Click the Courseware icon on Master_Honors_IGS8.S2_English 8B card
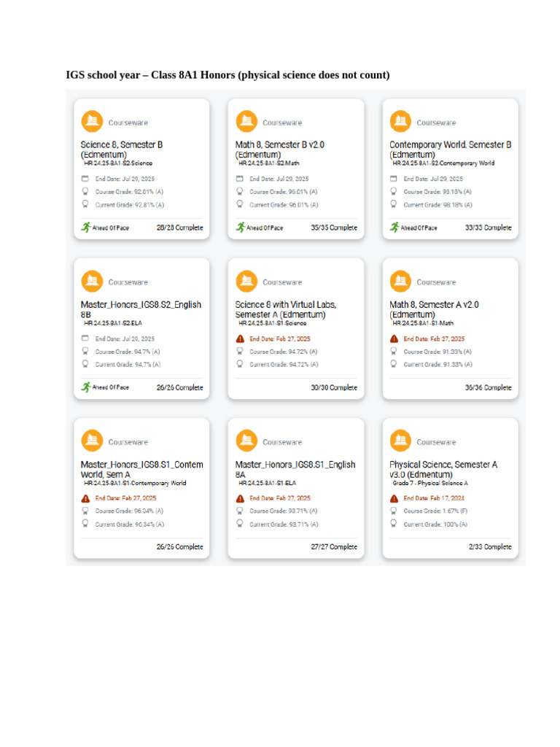 92,281
